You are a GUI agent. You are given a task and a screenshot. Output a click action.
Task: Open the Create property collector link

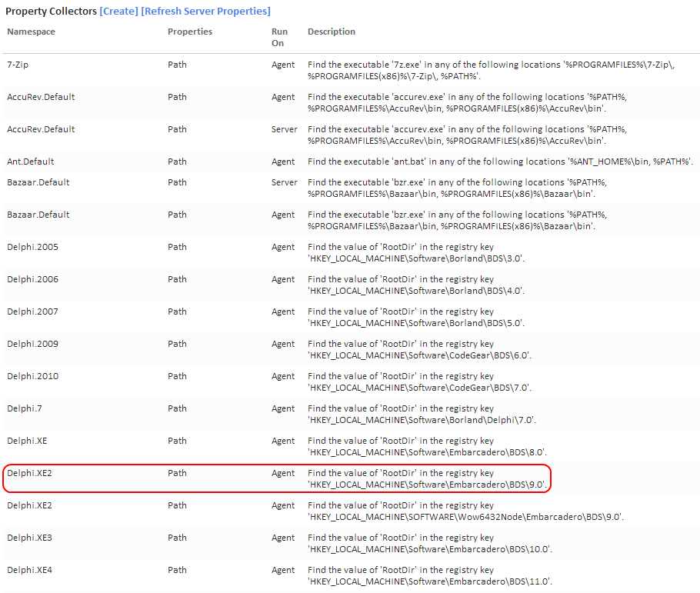point(118,12)
